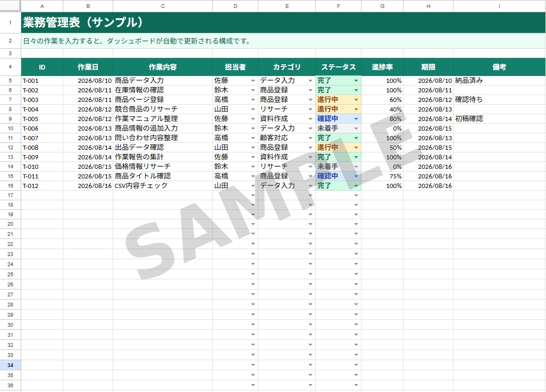Open the empty カテゴリ dropdown in row 25
The width and height of the screenshot is (546, 392).
(310, 274)
